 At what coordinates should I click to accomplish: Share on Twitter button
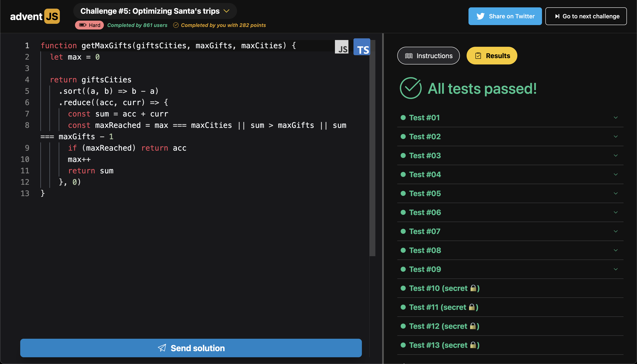(x=505, y=16)
